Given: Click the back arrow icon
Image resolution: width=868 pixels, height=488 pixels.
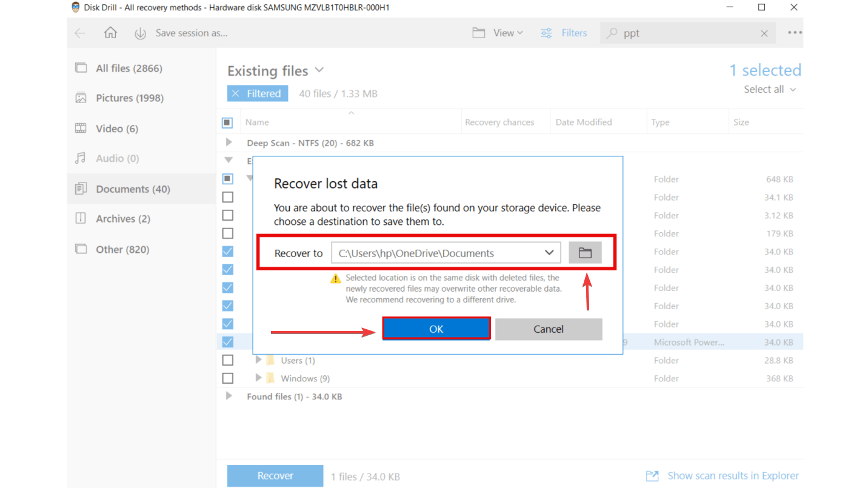Looking at the screenshot, I should [x=80, y=33].
